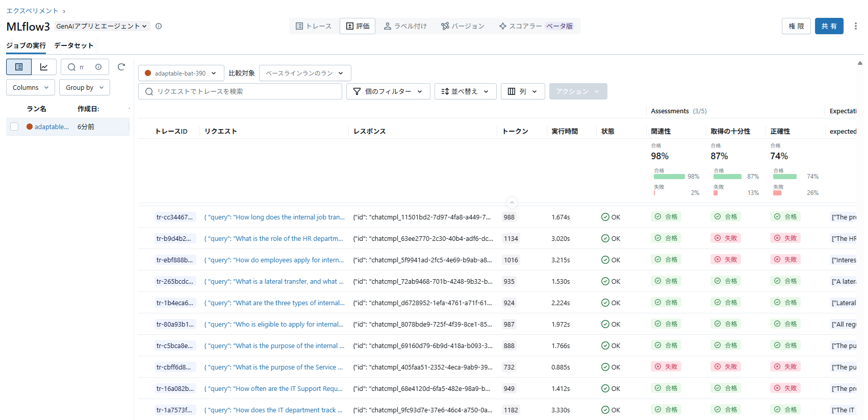This screenshot has height=420, width=868.
Task: Open the データセット tab
Action: pos(74,45)
